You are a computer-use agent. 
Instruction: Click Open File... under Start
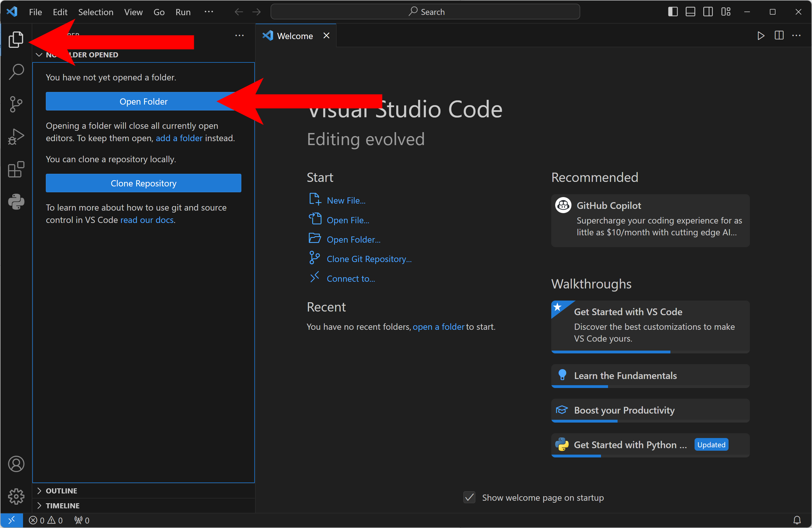[x=348, y=220]
